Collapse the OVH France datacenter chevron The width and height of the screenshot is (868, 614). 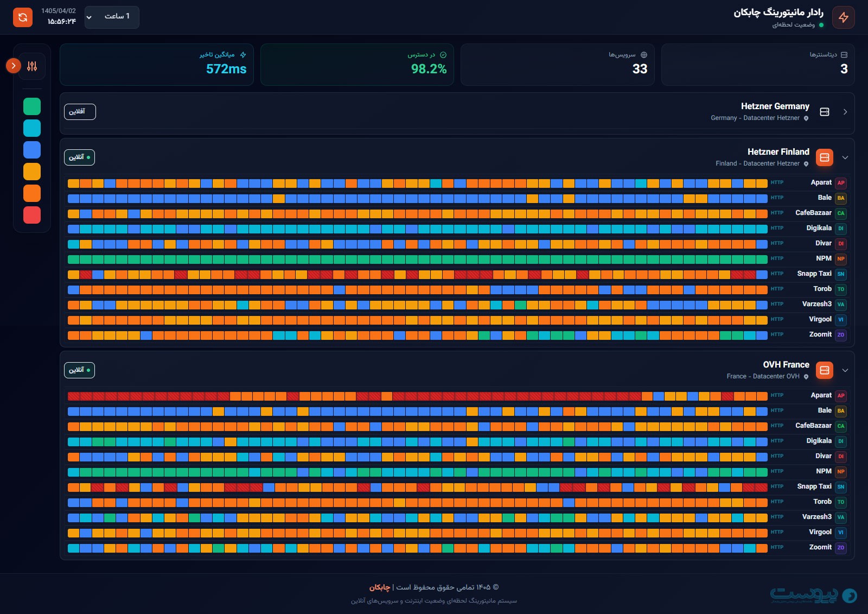(x=845, y=370)
